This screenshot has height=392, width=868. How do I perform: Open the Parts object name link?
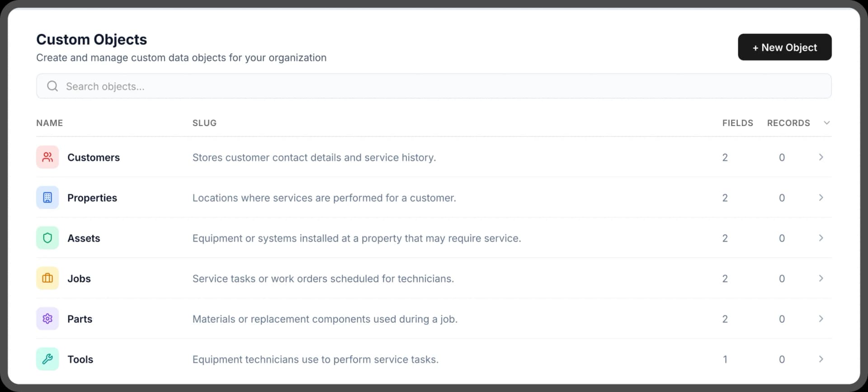[80, 319]
